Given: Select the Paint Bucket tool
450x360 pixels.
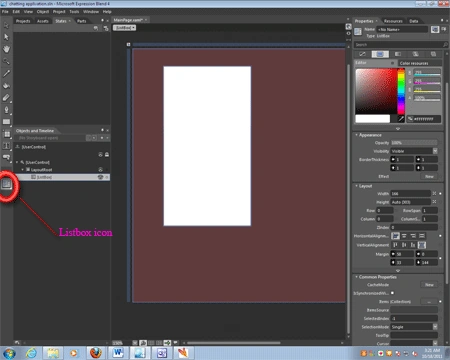Looking at the screenshot, I should (x=6, y=85).
